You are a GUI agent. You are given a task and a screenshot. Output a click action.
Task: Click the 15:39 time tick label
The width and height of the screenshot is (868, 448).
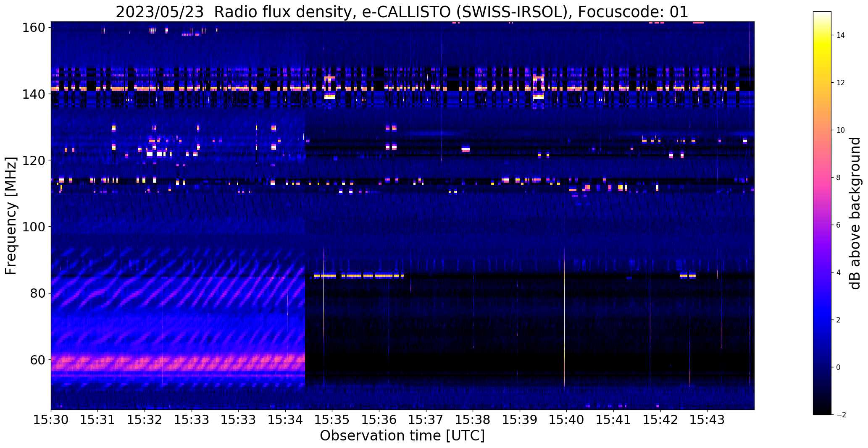tap(520, 420)
